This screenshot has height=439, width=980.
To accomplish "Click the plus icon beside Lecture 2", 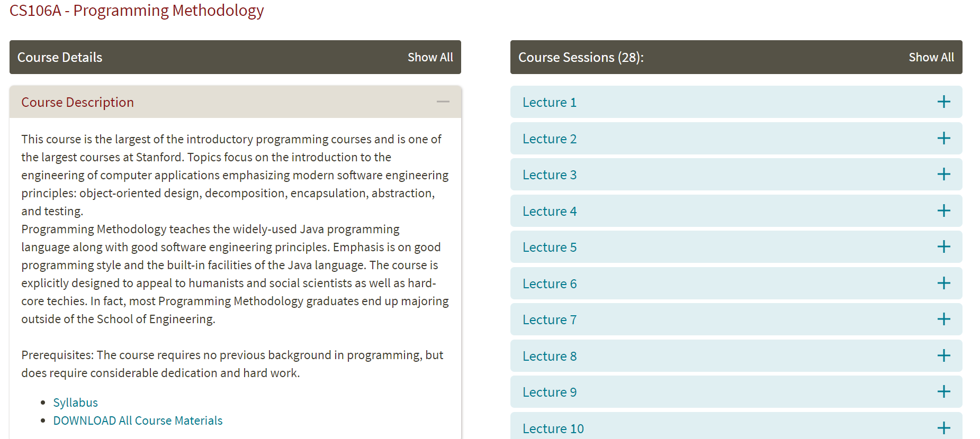I will pyautogui.click(x=943, y=139).
